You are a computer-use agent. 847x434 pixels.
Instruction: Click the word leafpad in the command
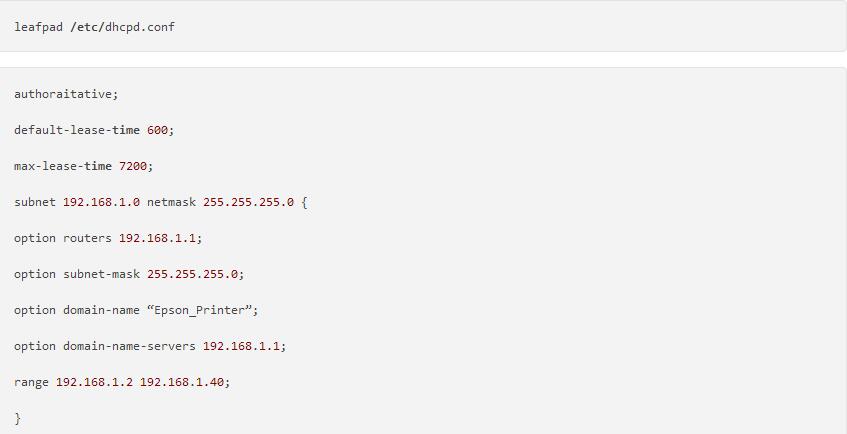[x=38, y=27]
